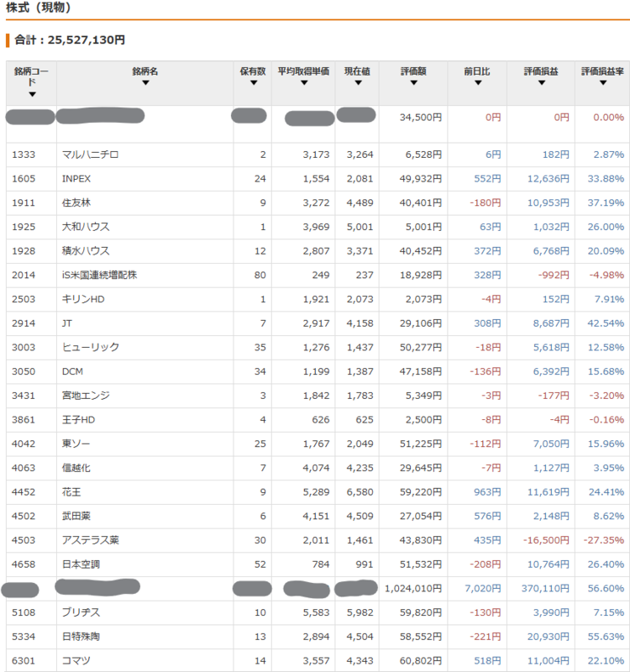Click day change -208円 for 日本空調
This screenshot has width=630, height=672.
486,564
